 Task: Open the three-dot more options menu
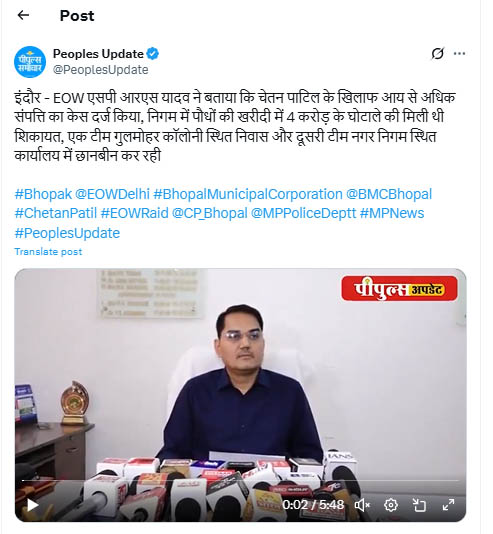[459, 53]
